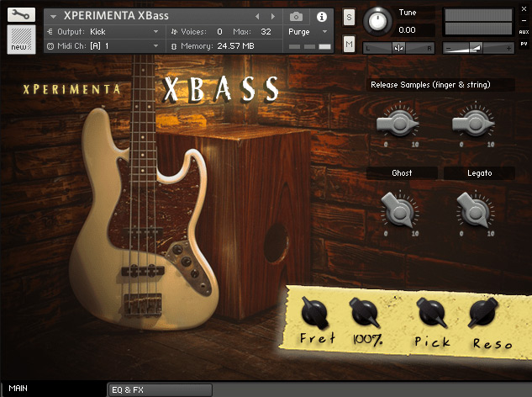Viewport: 532px width, 397px height.
Task: Expand the instrument name dropdown arrow
Action: (54, 16)
